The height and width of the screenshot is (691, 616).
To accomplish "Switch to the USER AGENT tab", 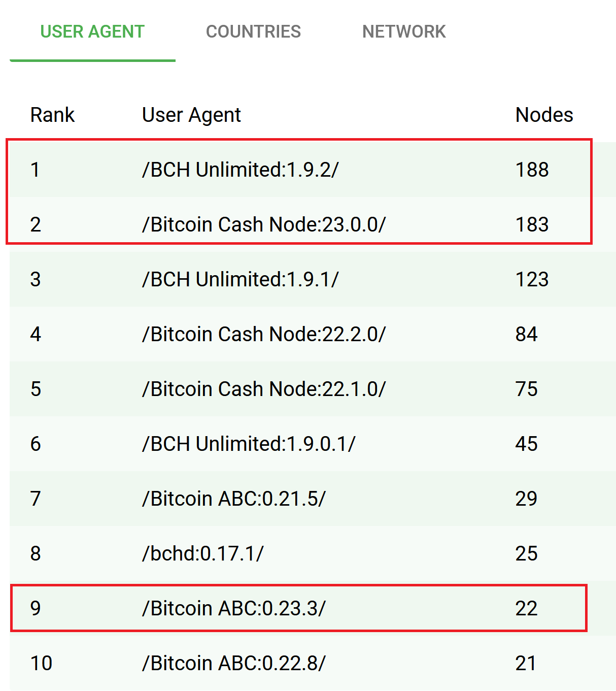I will 92,31.
